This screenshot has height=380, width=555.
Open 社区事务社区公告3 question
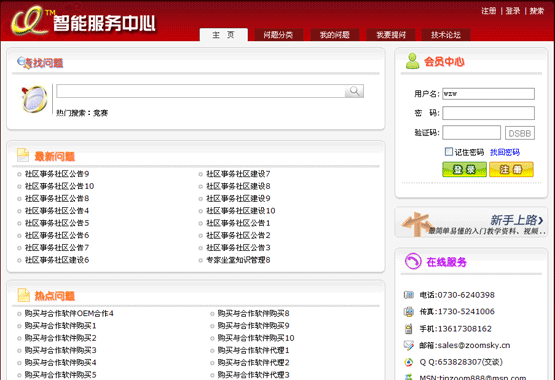click(x=238, y=248)
